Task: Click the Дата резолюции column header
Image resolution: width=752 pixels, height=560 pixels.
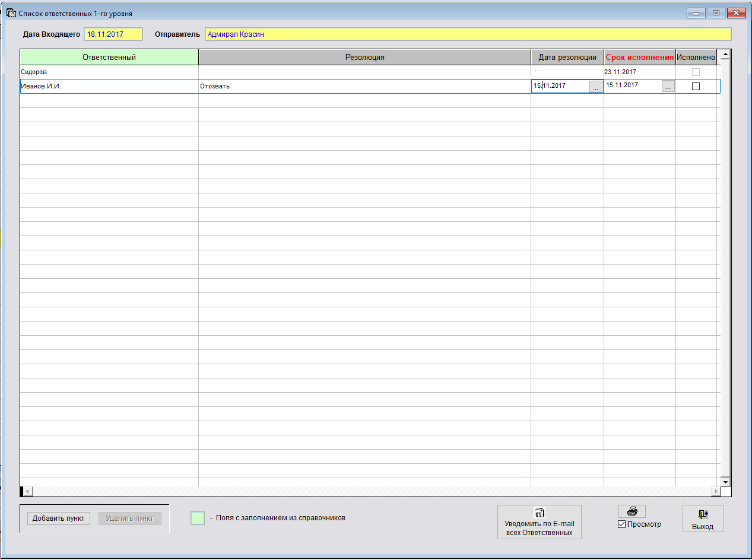Action: point(567,57)
